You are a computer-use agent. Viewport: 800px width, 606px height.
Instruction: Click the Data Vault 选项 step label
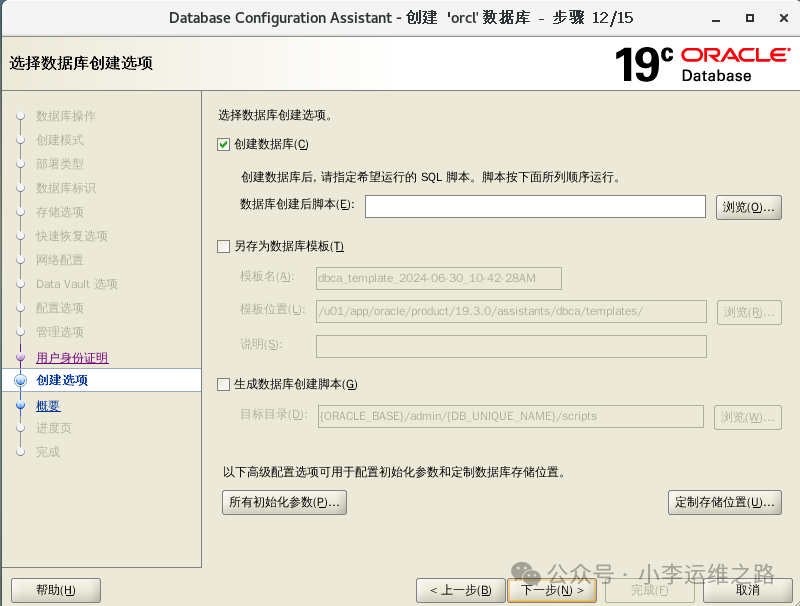point(77,284)
